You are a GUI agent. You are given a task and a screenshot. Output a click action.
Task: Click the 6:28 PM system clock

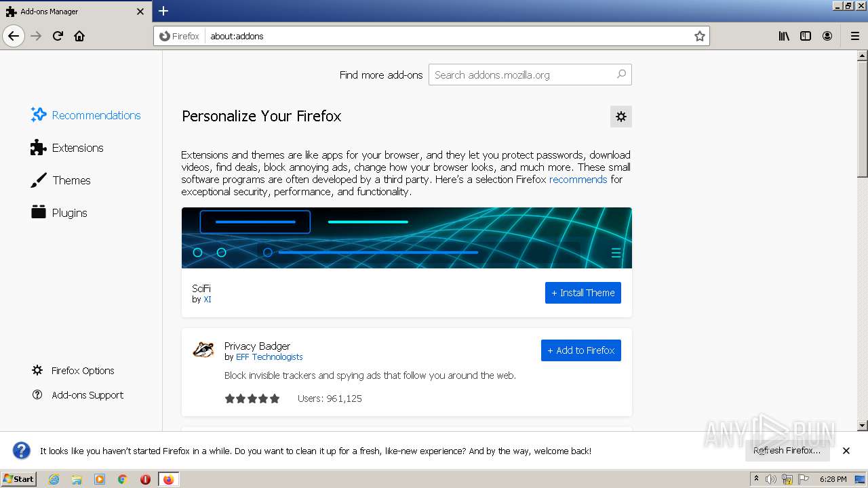(833, 479)
